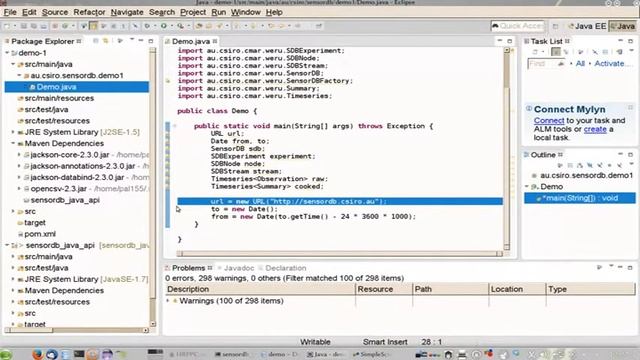Viewport: 640px width, 360px height.
Task: Open the Refactor menu
Action: click(x=89, y=12)
